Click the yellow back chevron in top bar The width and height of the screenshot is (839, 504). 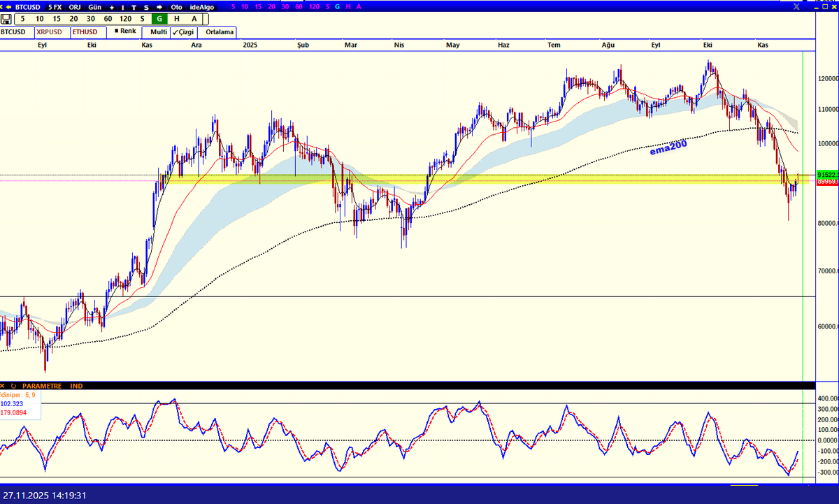tap(3, 6)
